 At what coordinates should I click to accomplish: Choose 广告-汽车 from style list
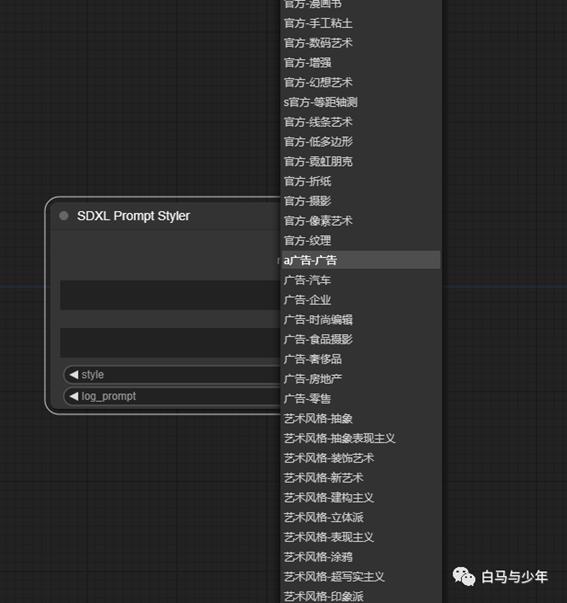click(x=361, y=280)
